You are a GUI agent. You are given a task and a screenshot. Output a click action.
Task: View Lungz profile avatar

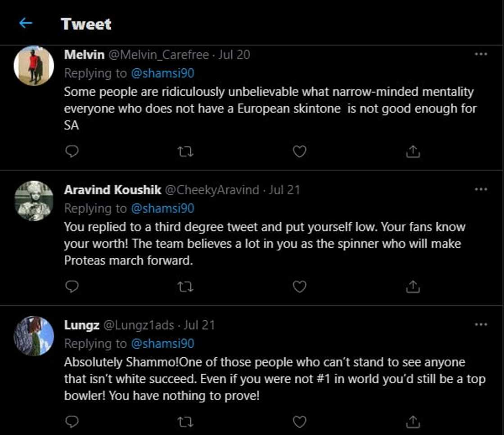[x=34, y=336]
